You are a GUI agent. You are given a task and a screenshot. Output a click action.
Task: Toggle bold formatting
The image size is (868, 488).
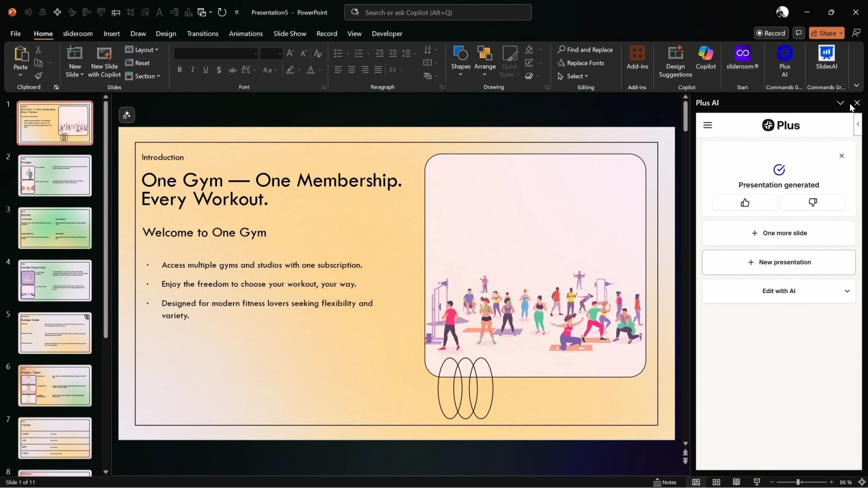179,70
